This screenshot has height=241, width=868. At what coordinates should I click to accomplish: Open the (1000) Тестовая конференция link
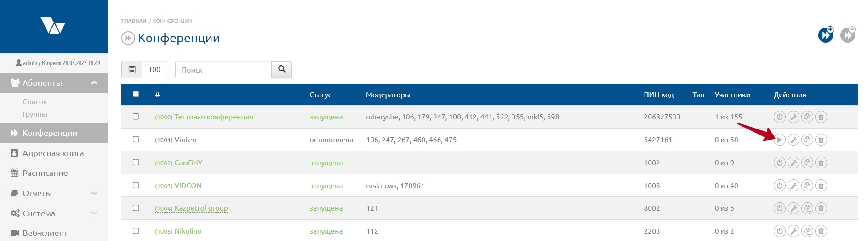point(204,117)
